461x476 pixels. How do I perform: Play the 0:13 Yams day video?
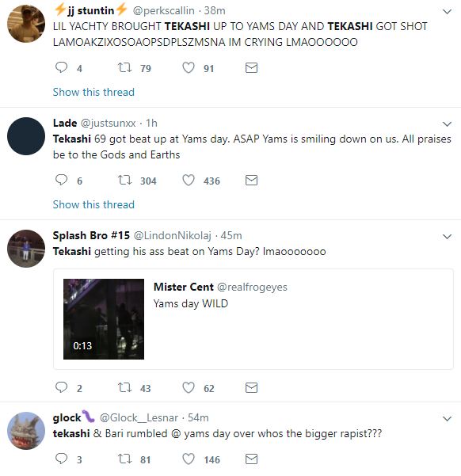(104, 319)
